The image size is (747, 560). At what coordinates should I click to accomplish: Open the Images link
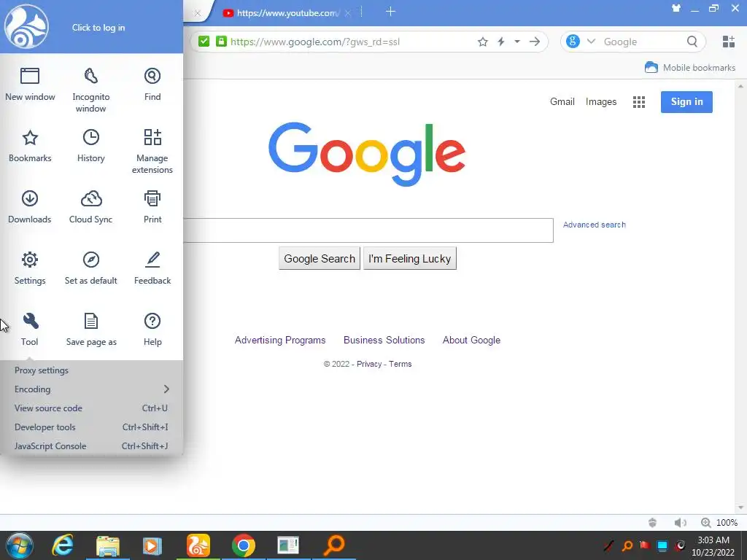(601, 102)
